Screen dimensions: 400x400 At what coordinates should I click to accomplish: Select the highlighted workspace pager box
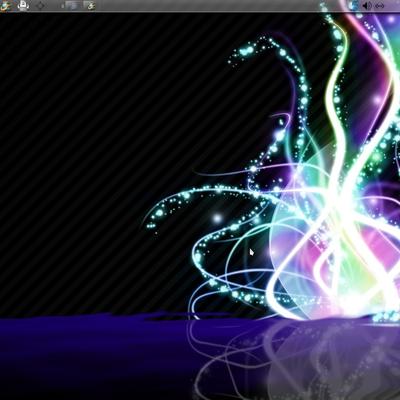coord(73,5)
